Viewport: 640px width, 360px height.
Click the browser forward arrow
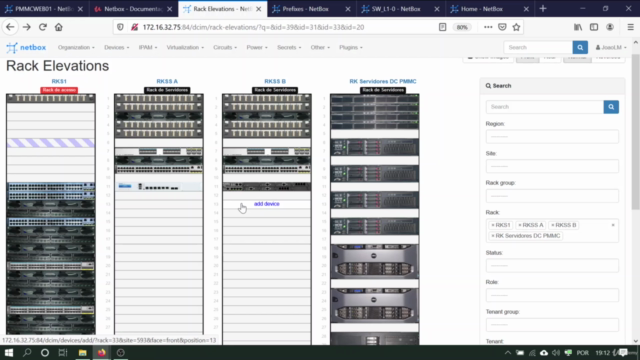click(x=27, y=27)
